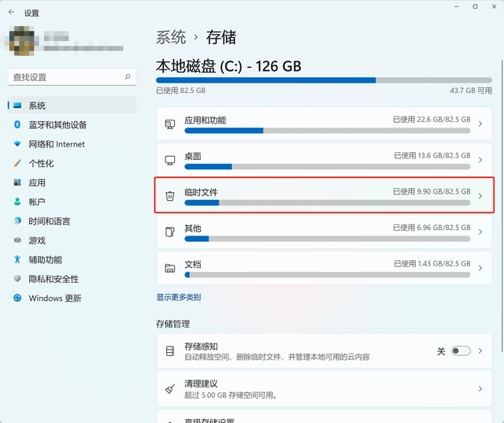Click 超过 5.00 GB 存储空间可用 text
Screen dimensions: 504x423
[x=231, y=395]
